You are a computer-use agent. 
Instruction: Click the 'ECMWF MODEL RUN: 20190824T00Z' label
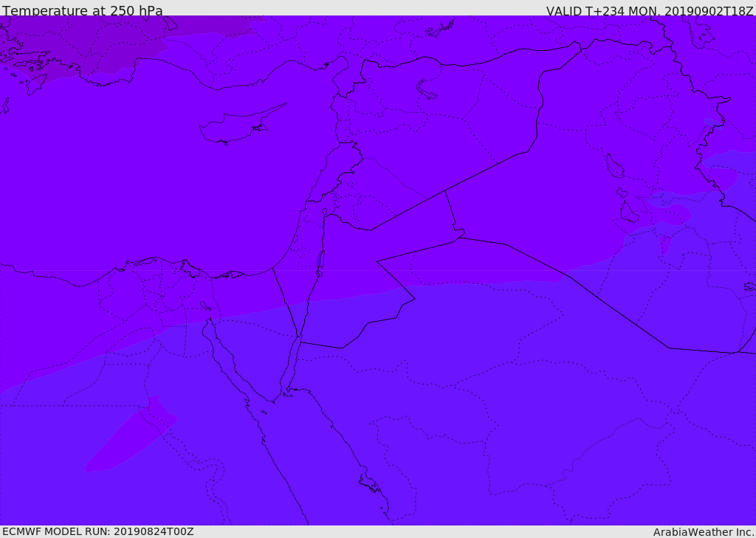click(98, 531)
